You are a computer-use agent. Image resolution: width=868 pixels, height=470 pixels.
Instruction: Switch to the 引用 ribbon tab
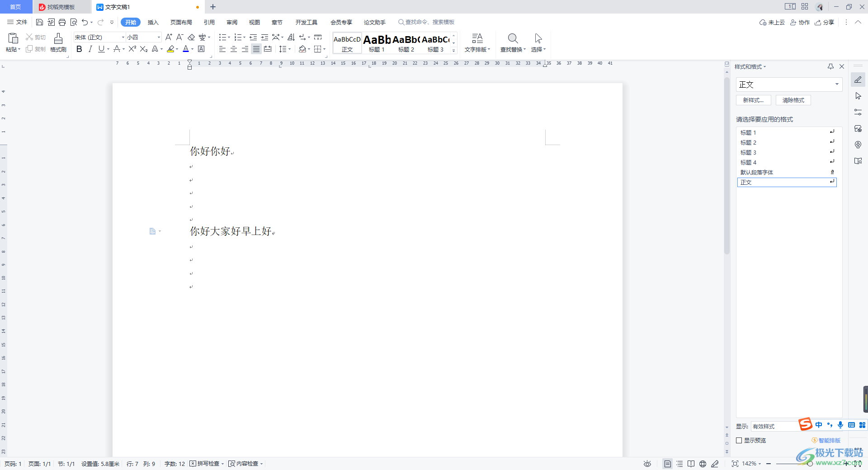pyautogui.click(x=209, y=22)
